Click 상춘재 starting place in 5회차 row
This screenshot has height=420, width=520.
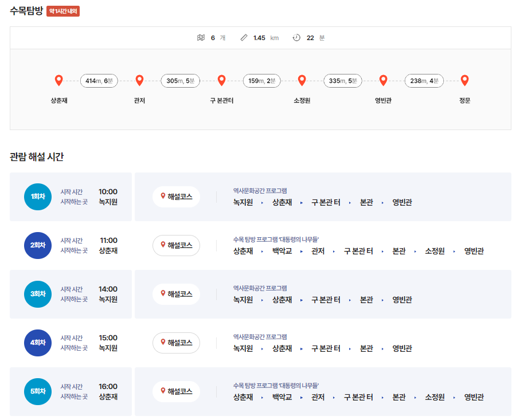[108, 397]
